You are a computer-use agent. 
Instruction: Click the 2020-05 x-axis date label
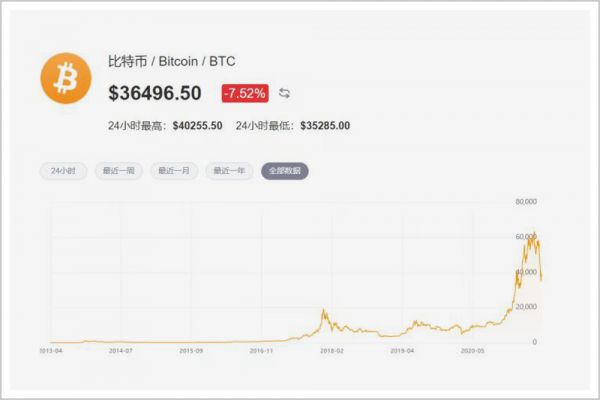tap(471, 352)
